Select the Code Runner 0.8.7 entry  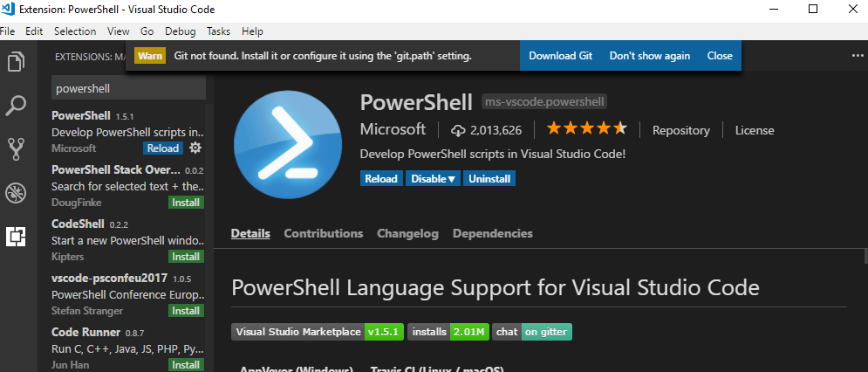(128, 348)
